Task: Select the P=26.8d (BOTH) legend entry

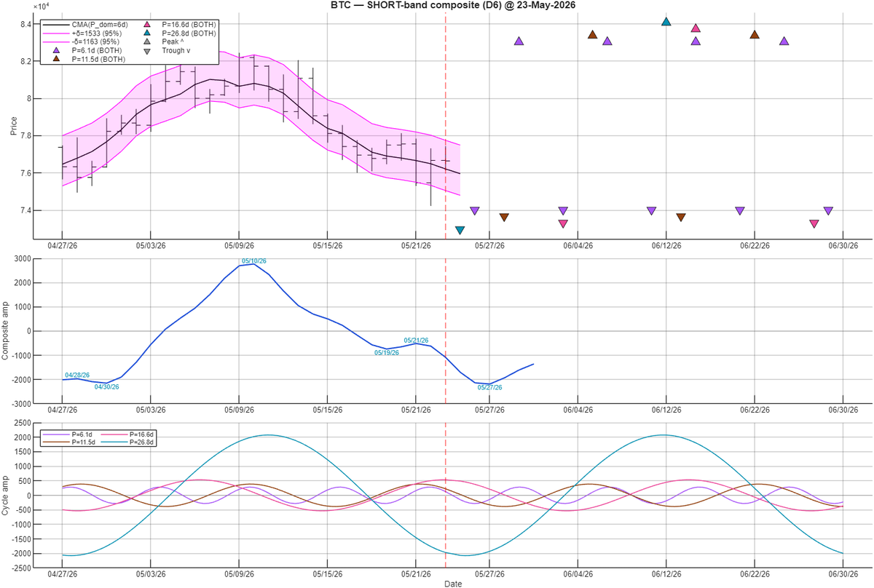Action: click(179, 33)
